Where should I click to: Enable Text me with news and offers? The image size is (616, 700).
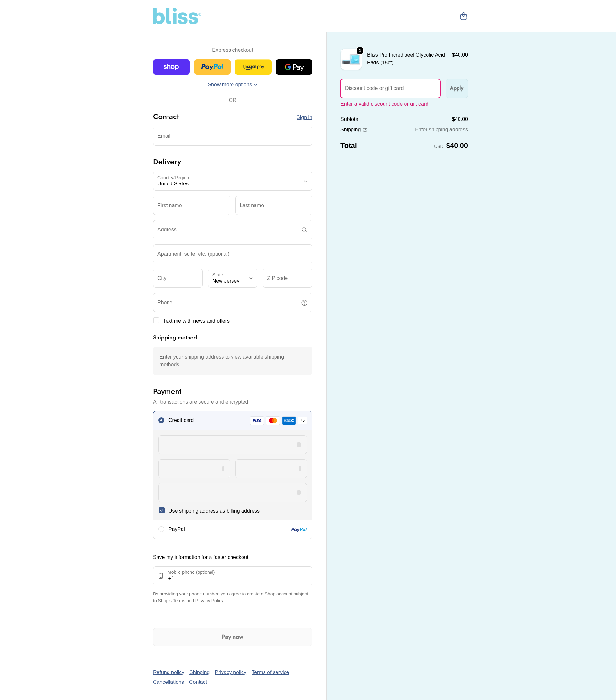pos(157,320)
